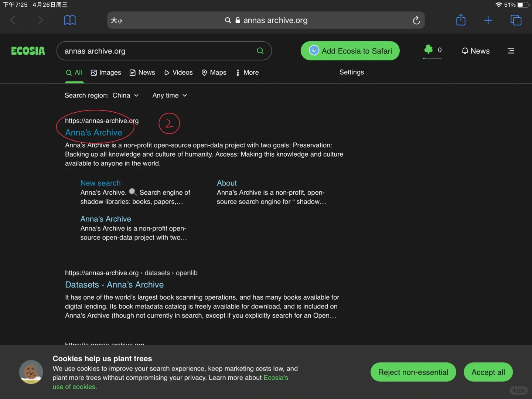Tap the reload page icon
532x399 pixels.
pos(416,20)
